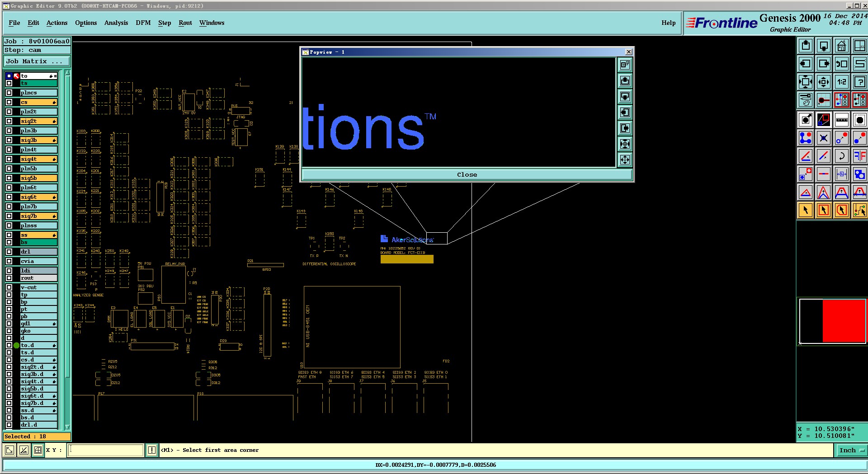Select the overlapping blue shapes icon
This screenshot has height=474, width=868.
coord(859,174)
